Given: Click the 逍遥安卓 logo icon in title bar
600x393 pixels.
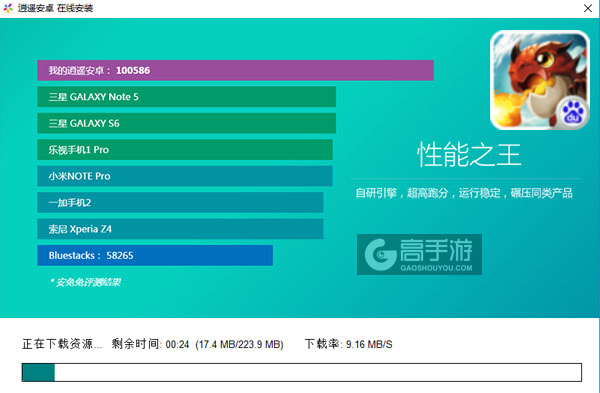Looking at the screenshot, I should coord(8,8).
